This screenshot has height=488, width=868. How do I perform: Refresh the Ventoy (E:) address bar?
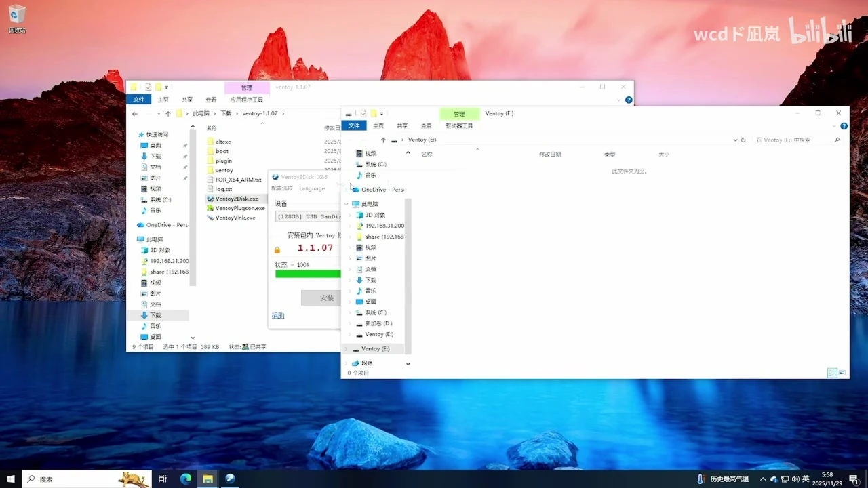click(x=743, y=140)
